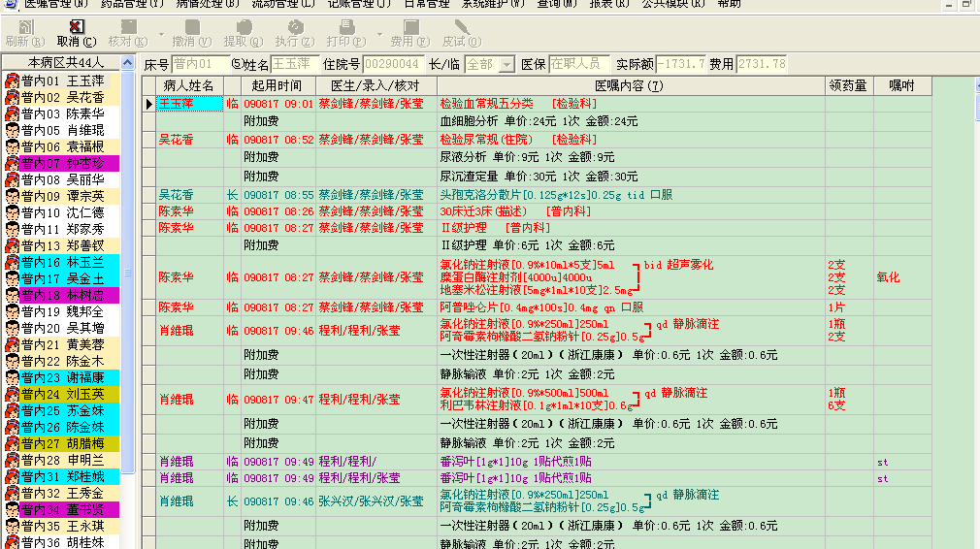Open the 记账管理 menu
The image size is (980, 549).
(x=359, y=4)
